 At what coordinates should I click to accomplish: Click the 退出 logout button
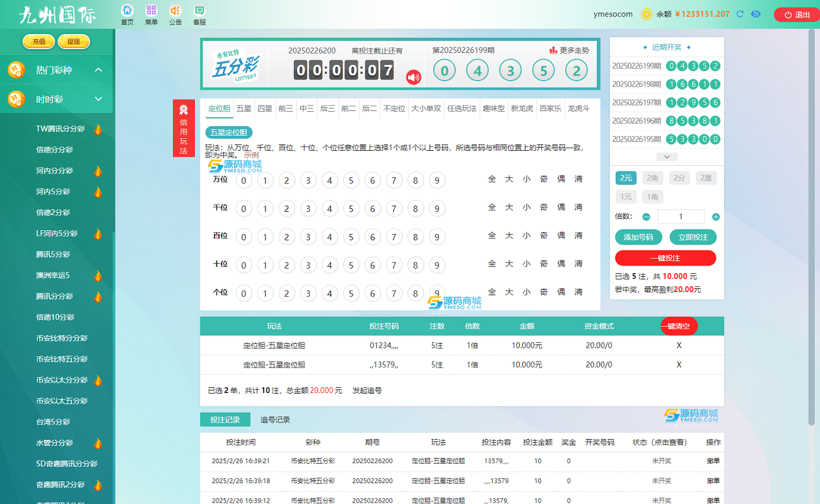click(x=797, y=15)
